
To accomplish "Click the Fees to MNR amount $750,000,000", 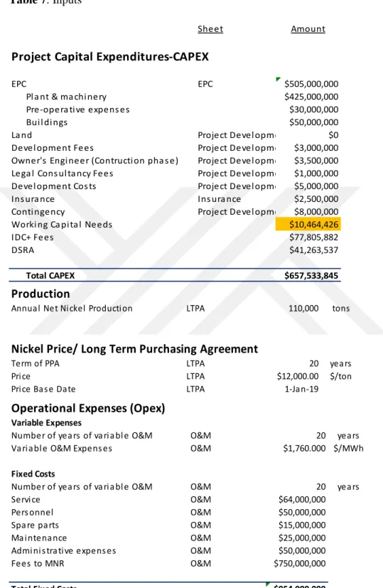I will pyautogui.click(x=299, y=563).
